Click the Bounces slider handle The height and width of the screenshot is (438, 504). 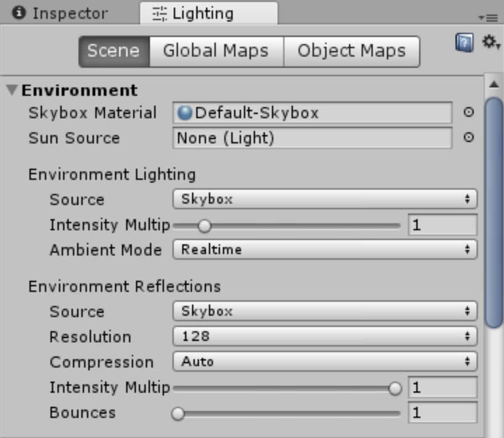pos(178,413)
